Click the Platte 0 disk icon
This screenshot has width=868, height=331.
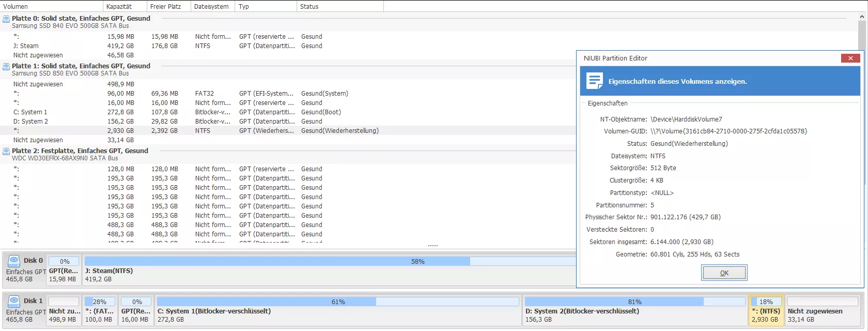click(x=6, y=19)
